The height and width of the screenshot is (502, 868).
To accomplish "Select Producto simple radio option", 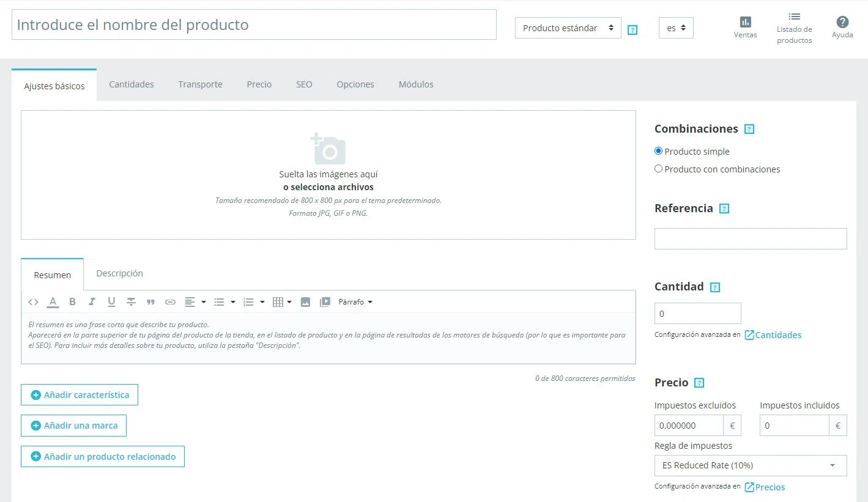I will click(658, 151).
